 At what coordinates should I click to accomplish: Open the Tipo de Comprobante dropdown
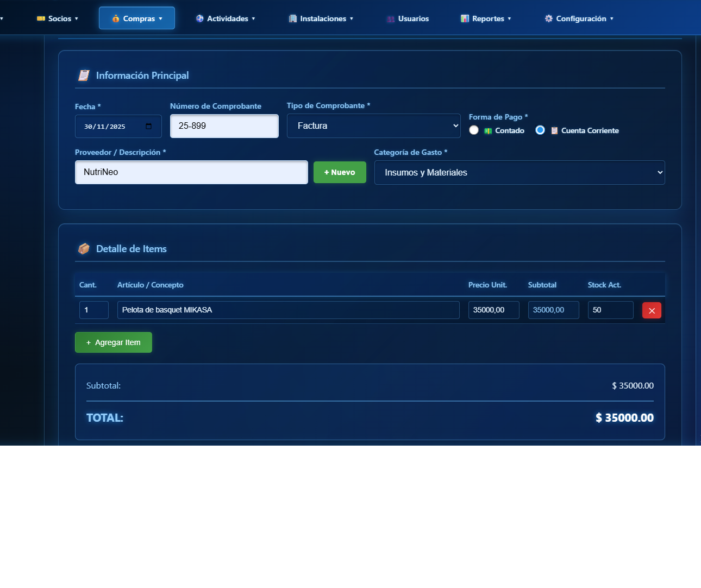point(374,126)
